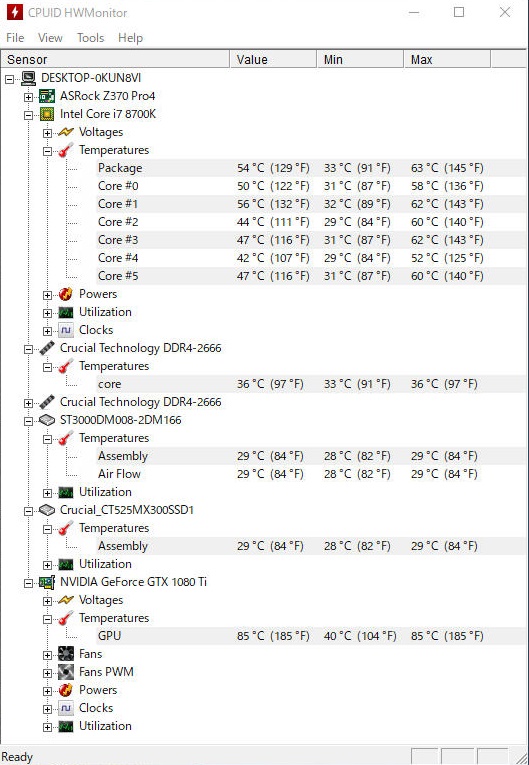This screenshot has height=765, width=529.
Task: Click the NVIDIA GeForce GTX 1080 Ti card icon
Action: pyautogui.click(x=47, y=582)
